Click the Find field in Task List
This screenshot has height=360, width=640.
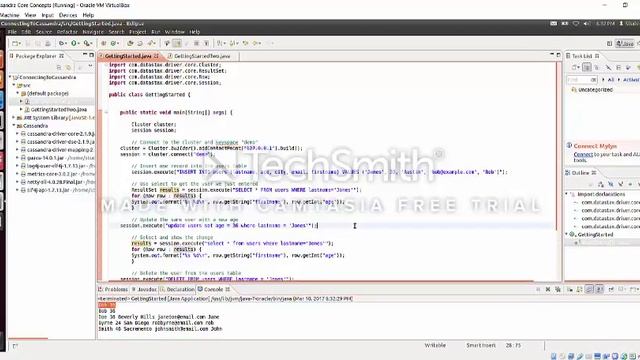(x=582, y=80)
